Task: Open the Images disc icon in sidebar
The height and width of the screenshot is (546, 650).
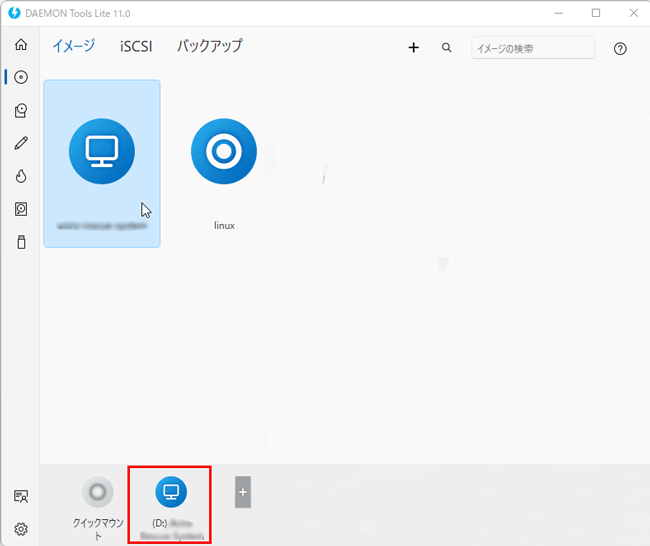Action: [x=20, y=78]
